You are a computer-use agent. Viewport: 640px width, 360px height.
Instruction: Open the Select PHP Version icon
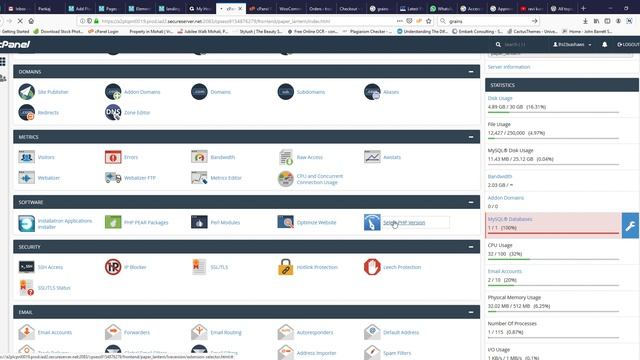[x=372, y=222]
